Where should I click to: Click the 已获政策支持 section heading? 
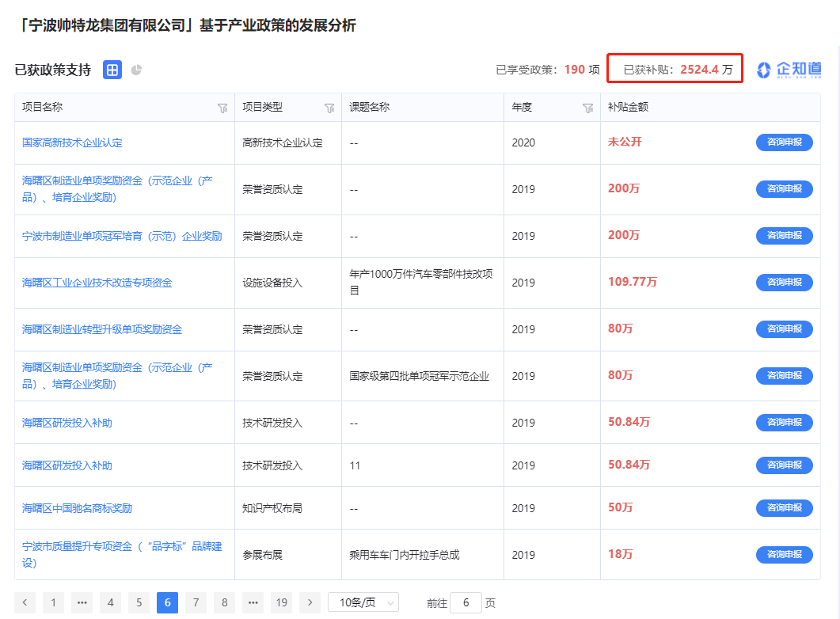point(53,70)
